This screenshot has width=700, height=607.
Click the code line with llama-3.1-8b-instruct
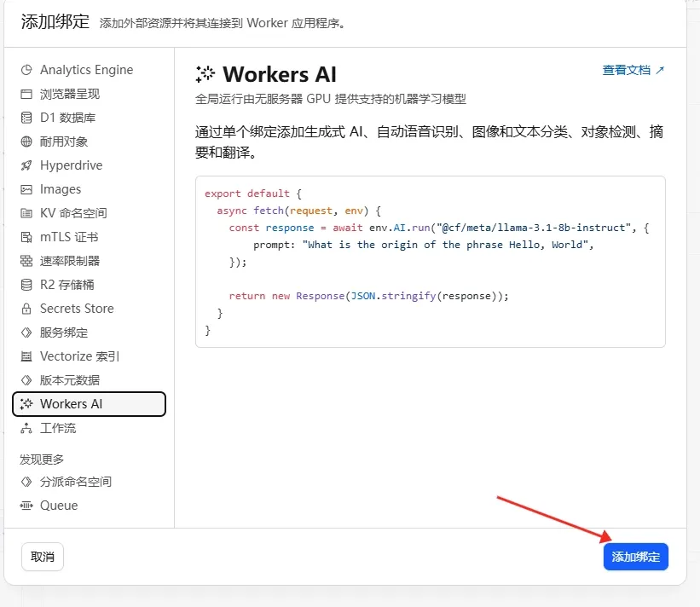pos(439,228)
